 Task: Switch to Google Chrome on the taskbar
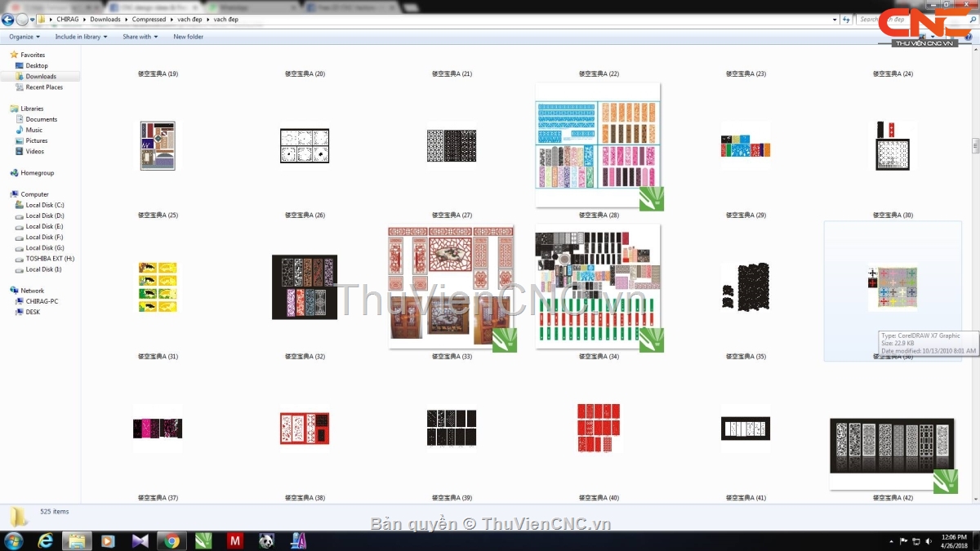tap(171, 540)
